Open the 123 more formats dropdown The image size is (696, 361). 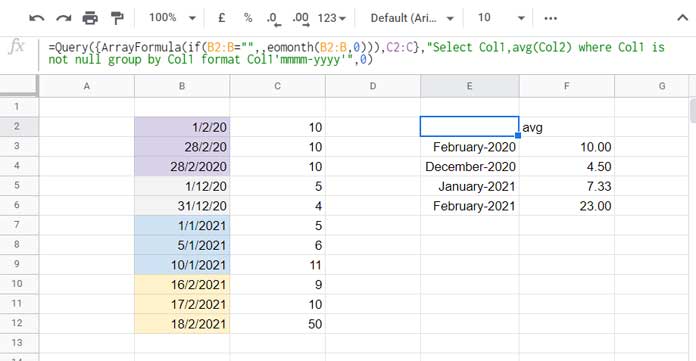pyautogui.click(x=332, y=18)
